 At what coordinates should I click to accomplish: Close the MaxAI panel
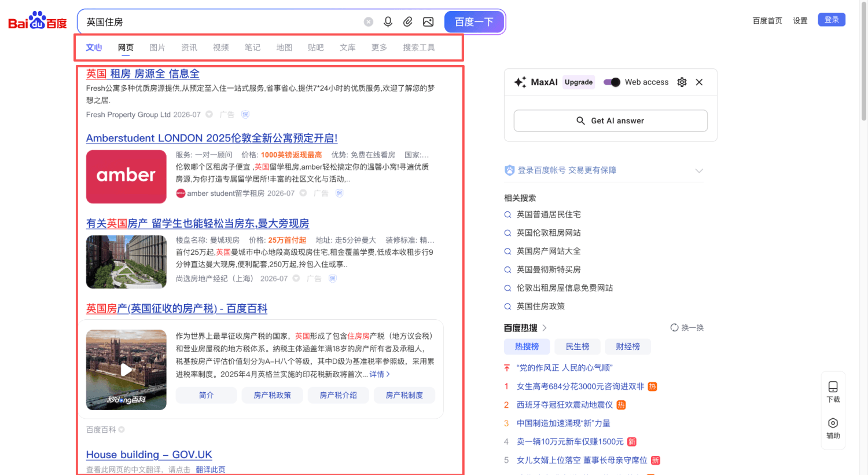coord(699,82)
